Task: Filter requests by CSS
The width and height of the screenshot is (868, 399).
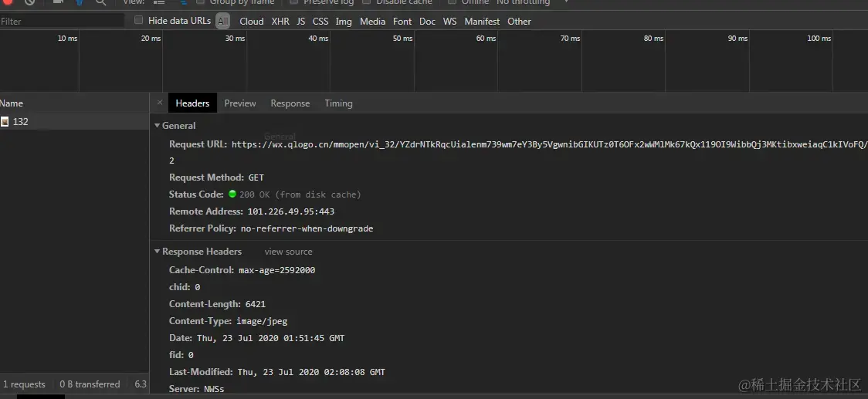Action: tap(320, 21)
